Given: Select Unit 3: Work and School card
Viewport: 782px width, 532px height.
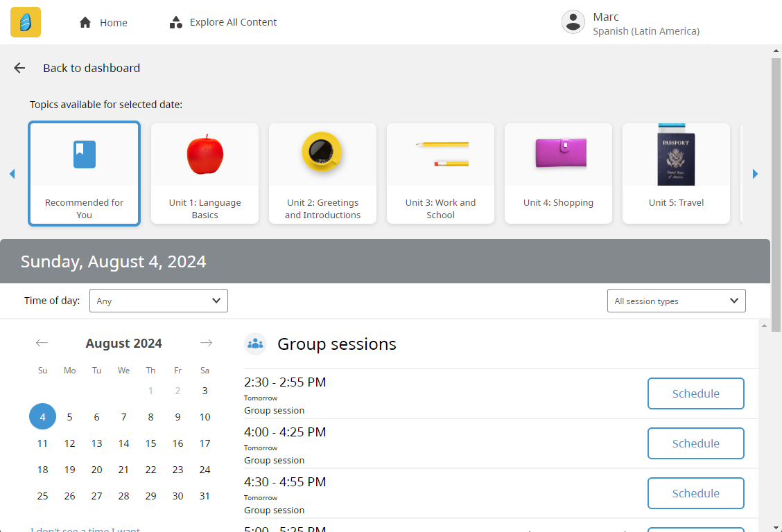Looking at the screenshot, I should tap(440, 173).
